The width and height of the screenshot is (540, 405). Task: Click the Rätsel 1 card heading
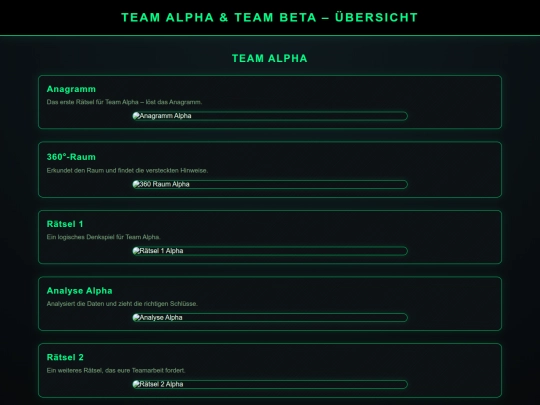(x=65, y=224)
